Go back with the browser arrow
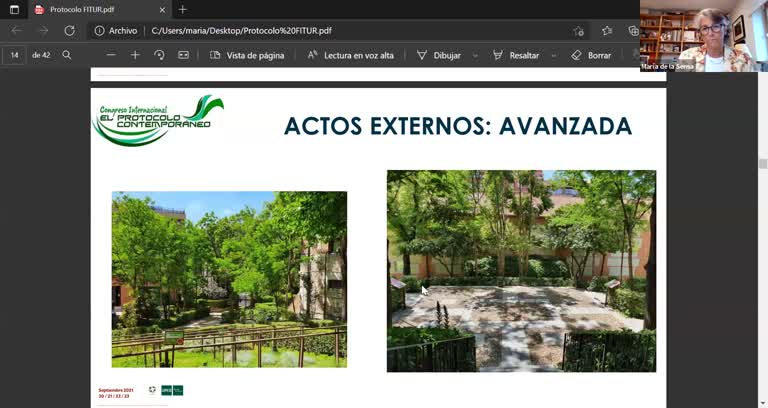 point(16,31)
